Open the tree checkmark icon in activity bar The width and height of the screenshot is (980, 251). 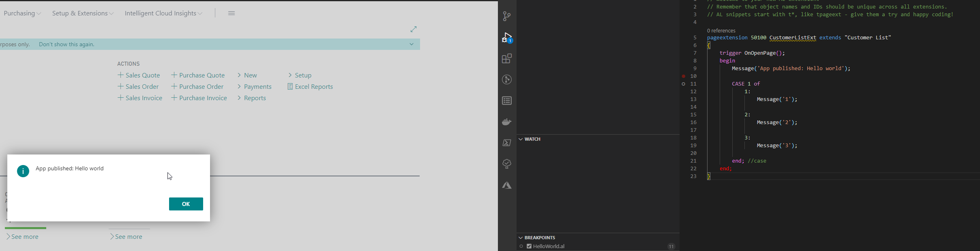point(507,164)
